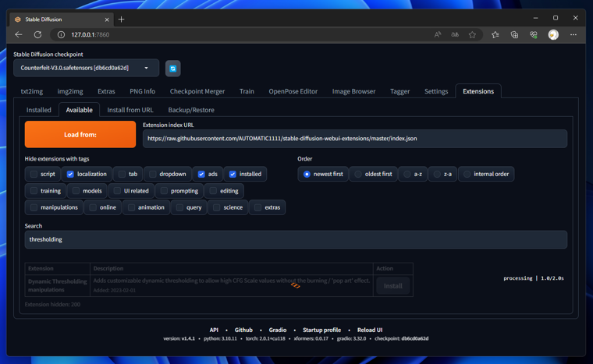Enable the extras tag checkbox
The height and width of the screenshot is (364, 593).
[x=257, y=207]
